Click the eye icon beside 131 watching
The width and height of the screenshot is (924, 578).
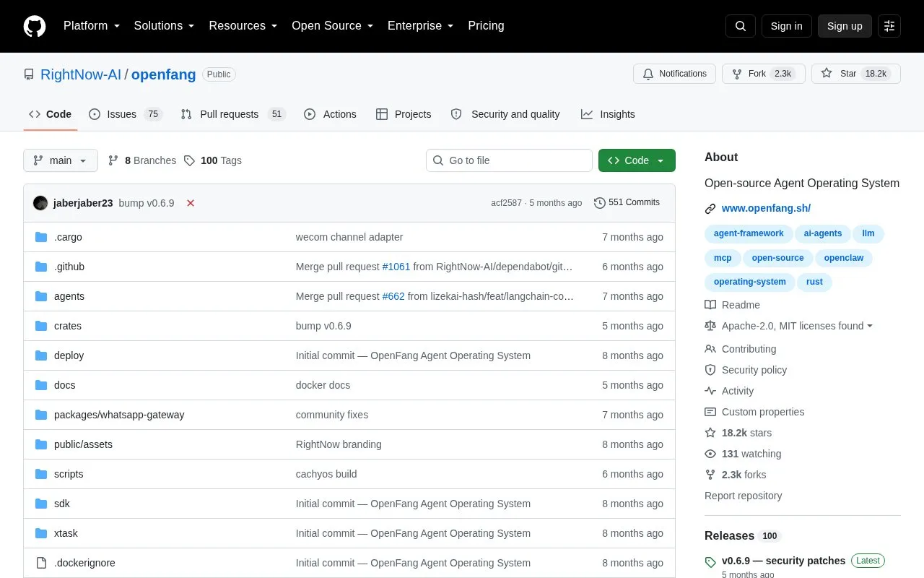coord(710,454)
